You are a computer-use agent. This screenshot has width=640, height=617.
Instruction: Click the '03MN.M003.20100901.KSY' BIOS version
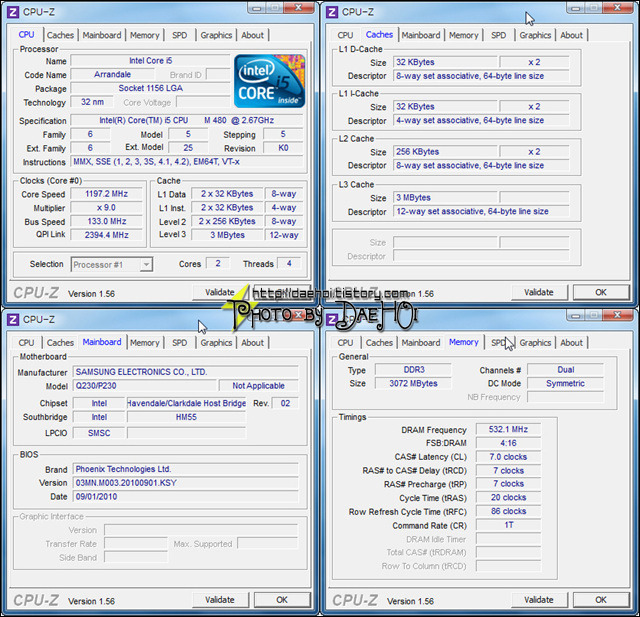(x=186, y=483)
